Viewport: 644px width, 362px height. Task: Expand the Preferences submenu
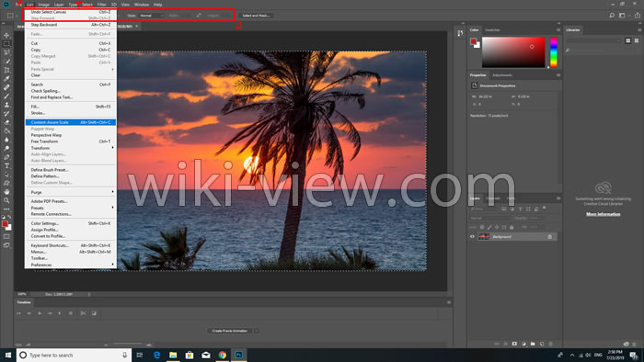[x=71, y=265]
